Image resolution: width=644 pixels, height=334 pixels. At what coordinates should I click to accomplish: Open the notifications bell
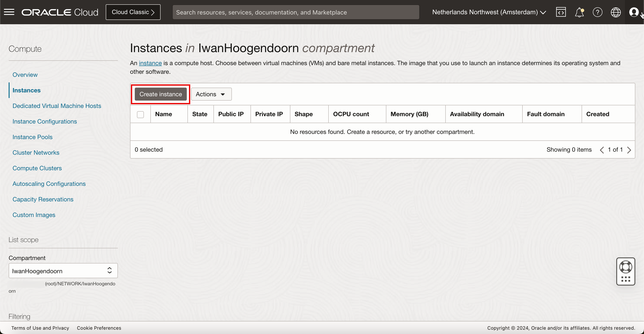click(x=579, y=12)
